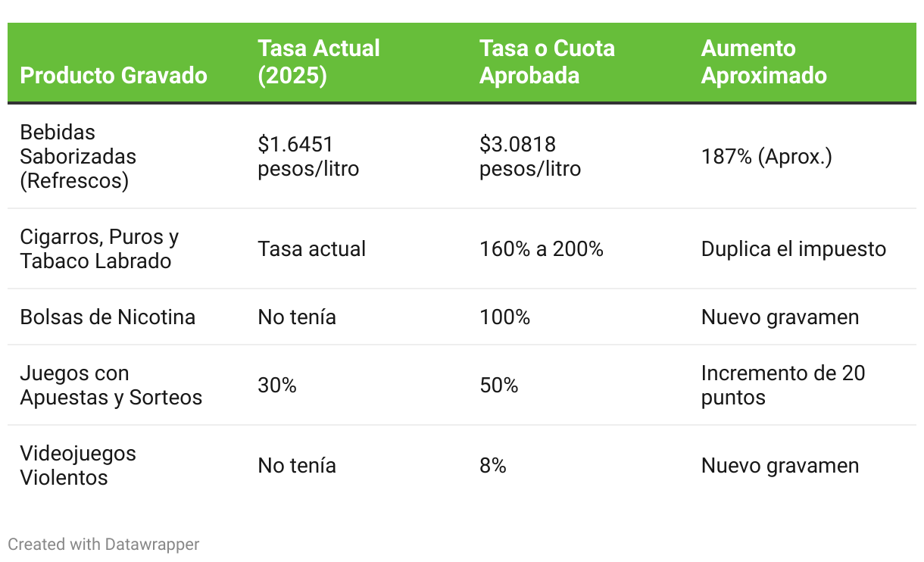Click the 100% rate for nicotine pouches
The image size is (924, 562).
click(x=505, y=317)
